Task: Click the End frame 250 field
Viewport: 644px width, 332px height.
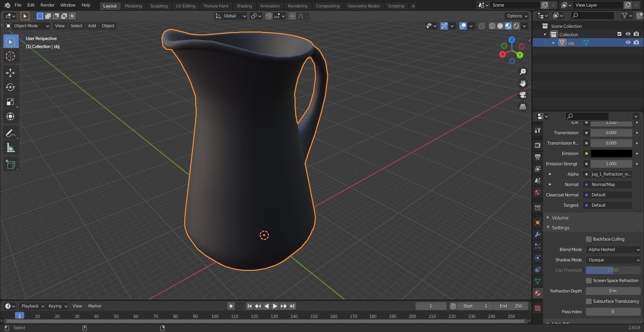Action: [511, 306]
